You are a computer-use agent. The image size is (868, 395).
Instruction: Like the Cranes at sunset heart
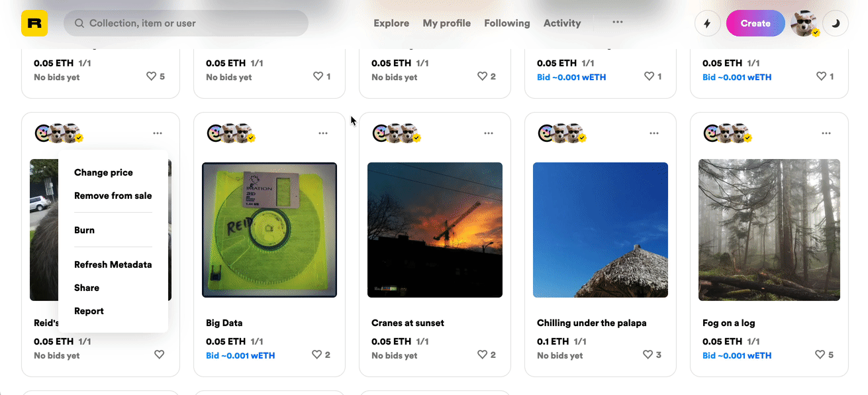pyautogui.click(x=483, y=355)
